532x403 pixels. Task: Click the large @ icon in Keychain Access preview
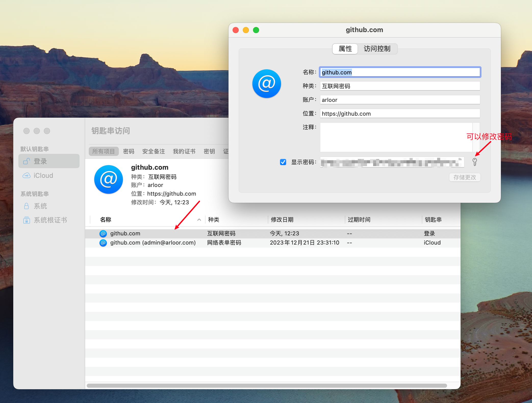[x=108, y=179]
